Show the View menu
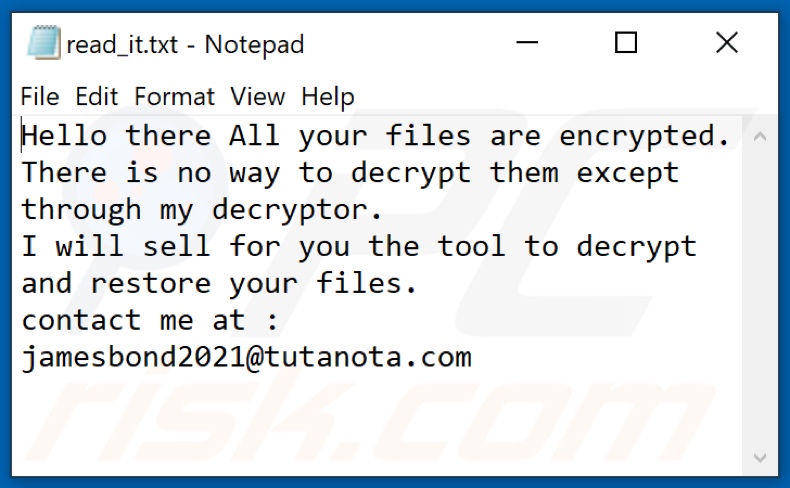 (x=257, y=97)
